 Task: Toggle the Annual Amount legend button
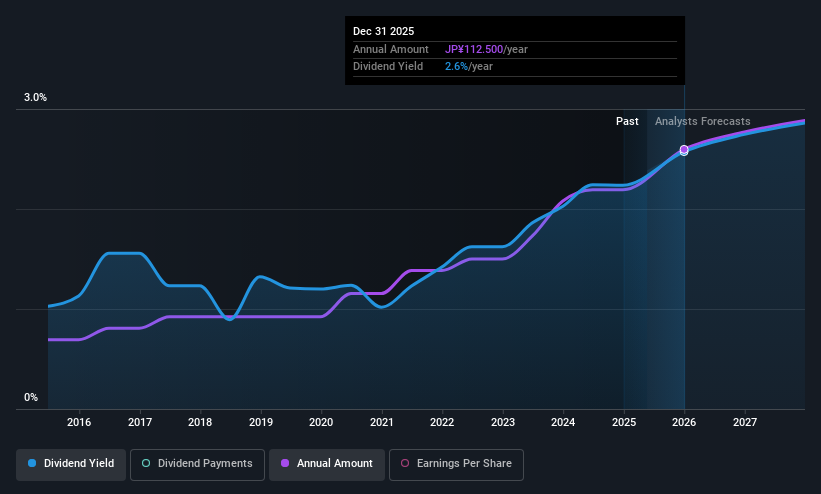pyautogui.click(x=327, y=464)
